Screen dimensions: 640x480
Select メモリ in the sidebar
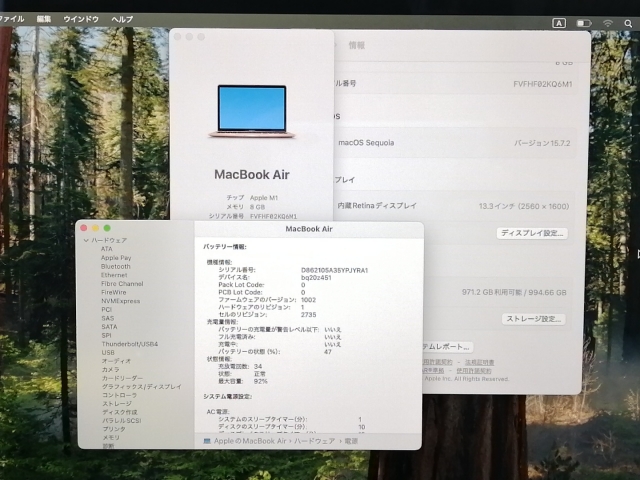point(111,438)
